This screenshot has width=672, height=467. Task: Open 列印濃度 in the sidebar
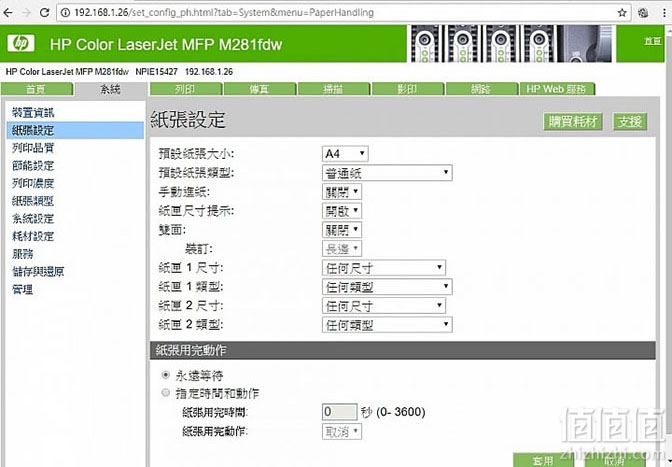point(33,183)
